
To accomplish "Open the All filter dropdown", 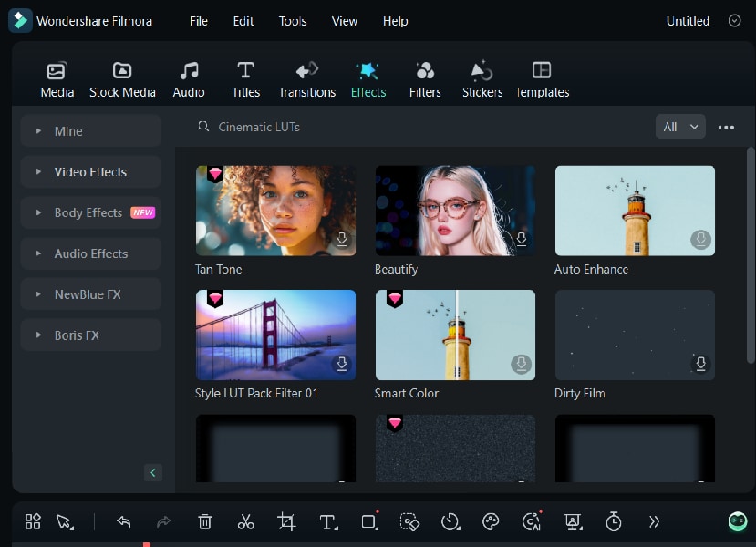I will pyautogui.click(x=680, y=127).
